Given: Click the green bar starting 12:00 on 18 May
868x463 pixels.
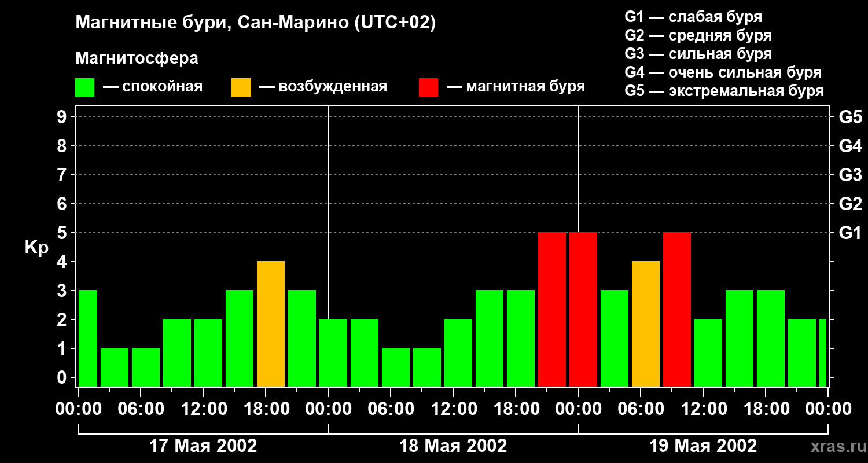Looking at the screenshot, I should coord(458,352).
